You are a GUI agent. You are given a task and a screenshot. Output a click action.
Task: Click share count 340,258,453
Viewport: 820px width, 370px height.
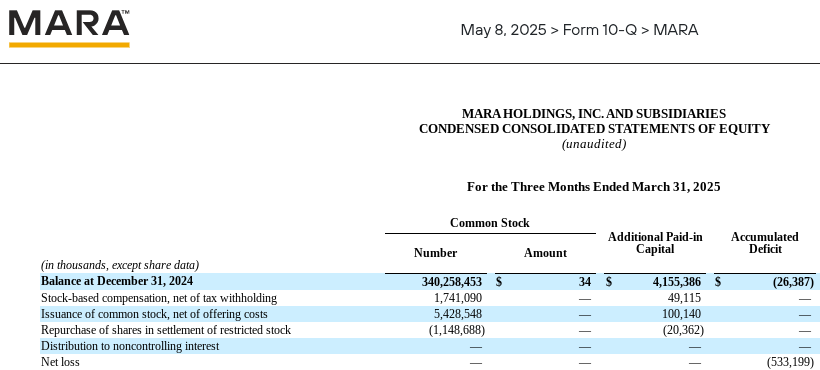point(452,282)
